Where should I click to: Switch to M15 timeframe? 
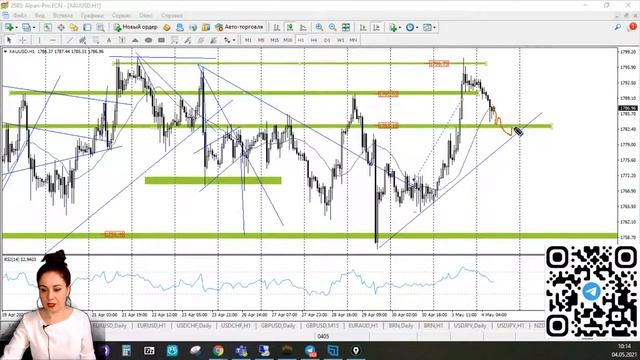pos(274,40)
